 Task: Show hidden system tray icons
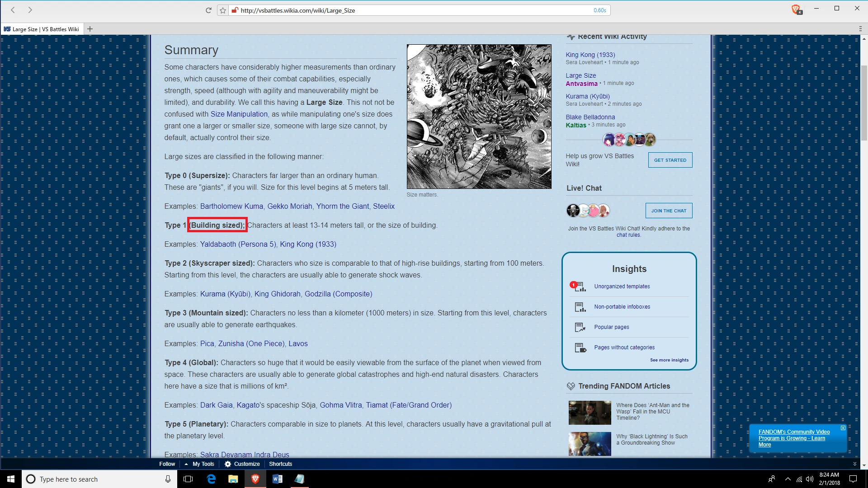[x=788, y=479]
